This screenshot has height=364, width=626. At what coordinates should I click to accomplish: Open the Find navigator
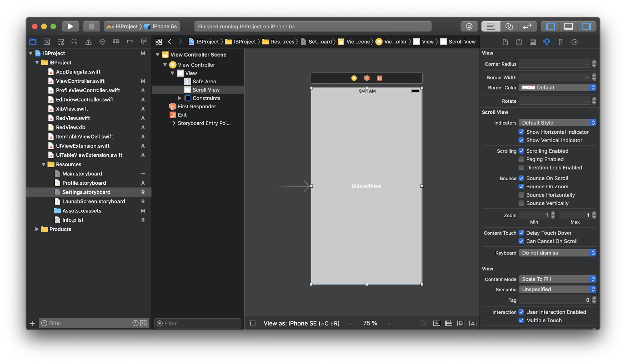coord(74,42)
